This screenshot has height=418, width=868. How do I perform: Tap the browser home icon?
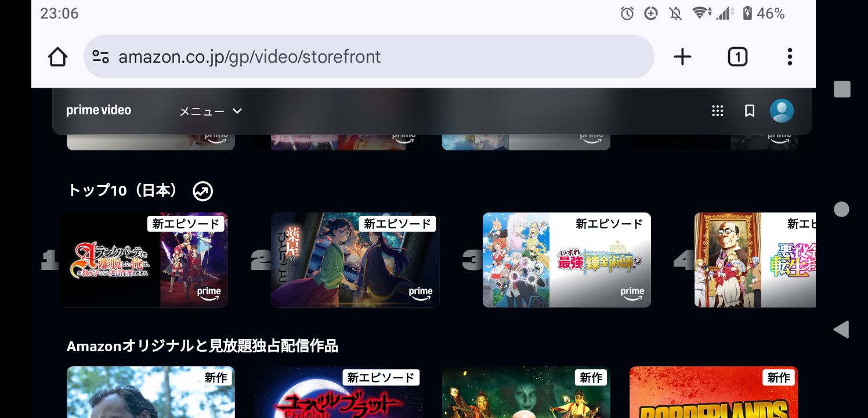(57, 57)
